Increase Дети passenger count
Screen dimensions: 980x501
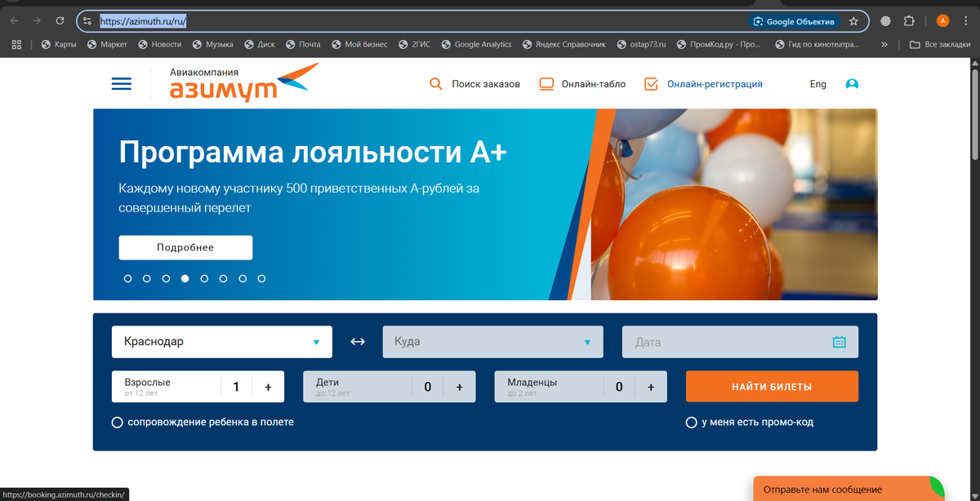pyautogui.click(x=459, y=387)
